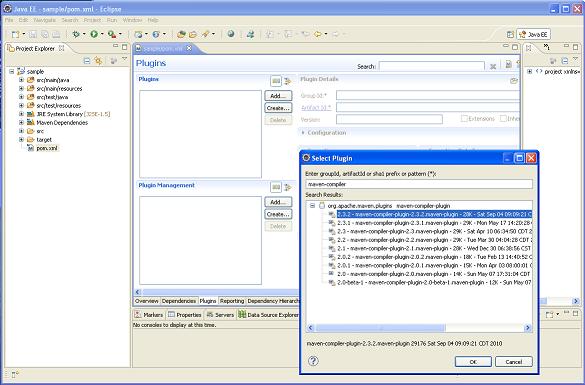
Task: Click the Group Id input field
Action: (x=428, y=96)
